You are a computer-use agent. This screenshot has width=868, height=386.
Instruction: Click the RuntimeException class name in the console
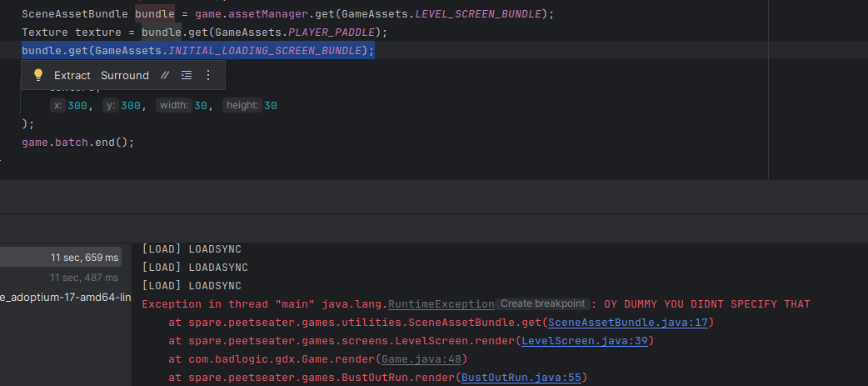pos(441,304)
